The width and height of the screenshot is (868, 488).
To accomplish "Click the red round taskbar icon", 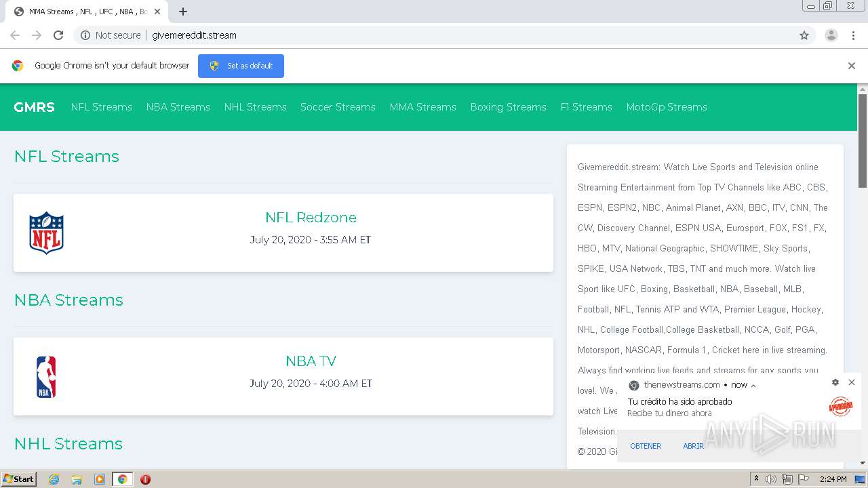I will tap(145, 479).
